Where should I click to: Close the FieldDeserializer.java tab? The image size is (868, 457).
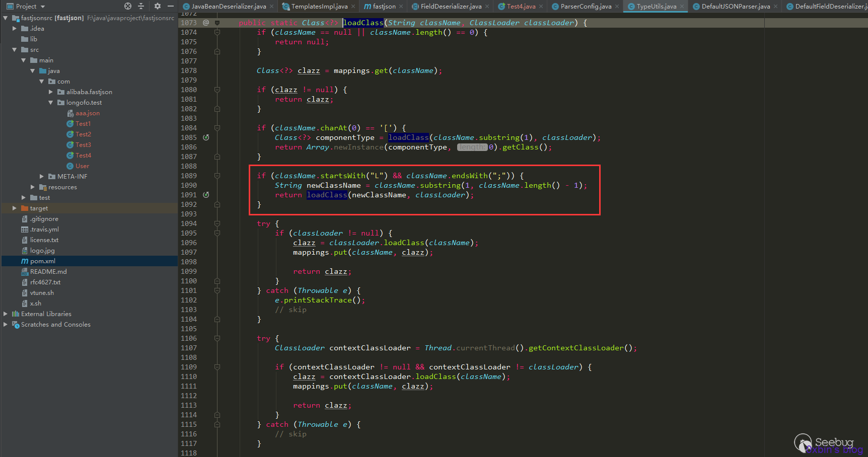tap(487, 7)
